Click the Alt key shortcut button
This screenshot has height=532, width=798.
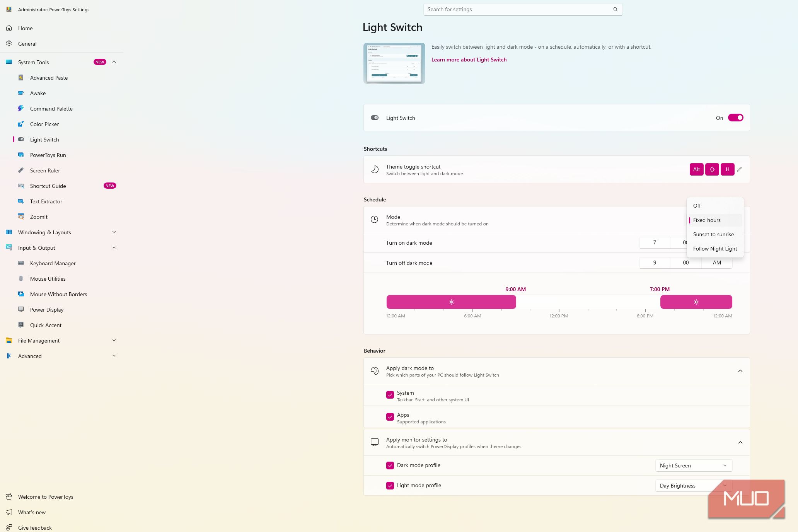pos(696,169)
